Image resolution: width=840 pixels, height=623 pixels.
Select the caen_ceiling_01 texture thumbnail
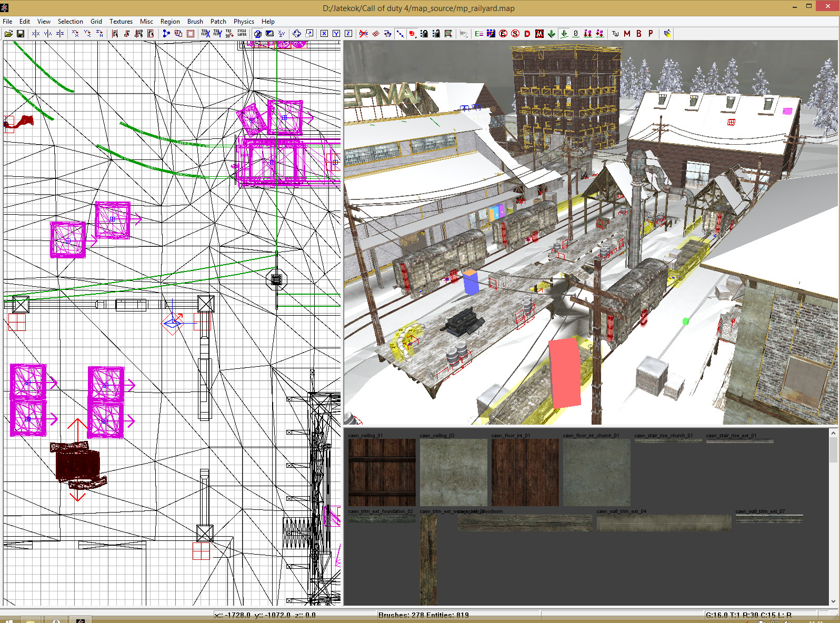click(x=382, y=473)
